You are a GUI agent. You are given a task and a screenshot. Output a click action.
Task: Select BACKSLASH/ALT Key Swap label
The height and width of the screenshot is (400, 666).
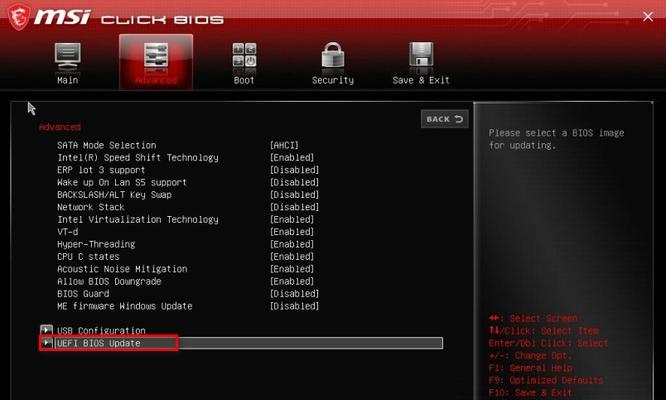click(x=114, y=194)
